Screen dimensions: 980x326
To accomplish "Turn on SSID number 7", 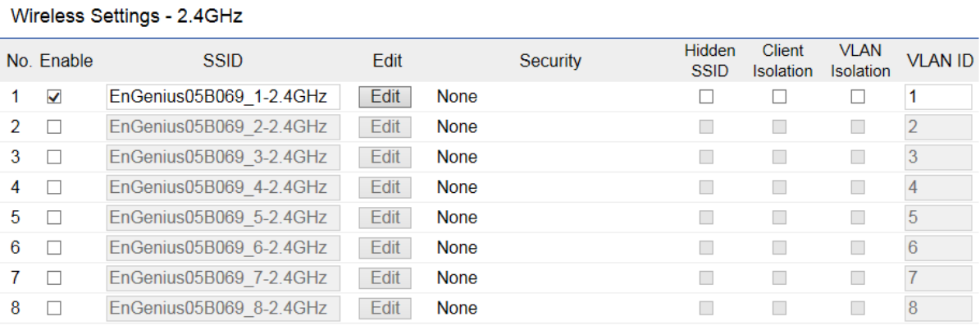I will coord(54,278).
